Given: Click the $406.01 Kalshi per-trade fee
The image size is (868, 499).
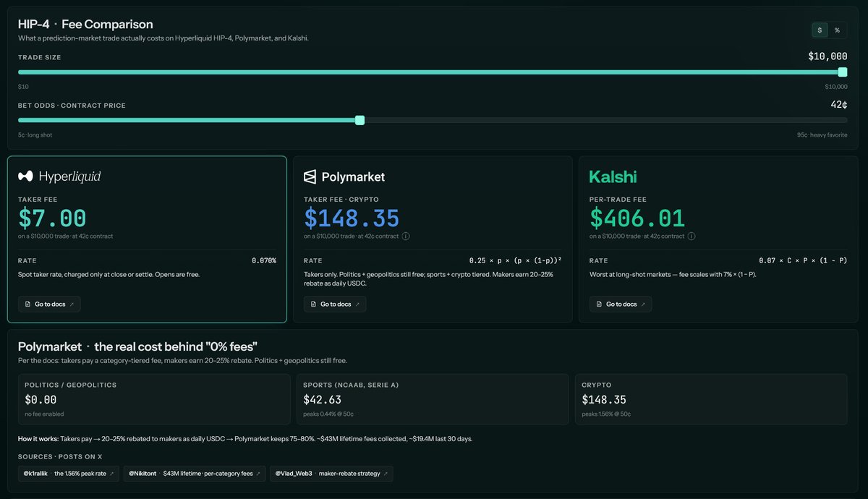Looking at the screenshot, I should pos(637,218).
